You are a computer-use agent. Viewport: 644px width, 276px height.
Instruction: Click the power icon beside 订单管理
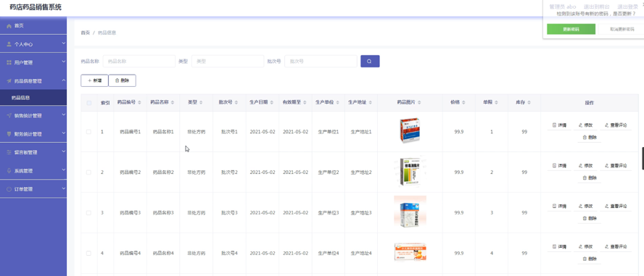(x=9, y=189)
